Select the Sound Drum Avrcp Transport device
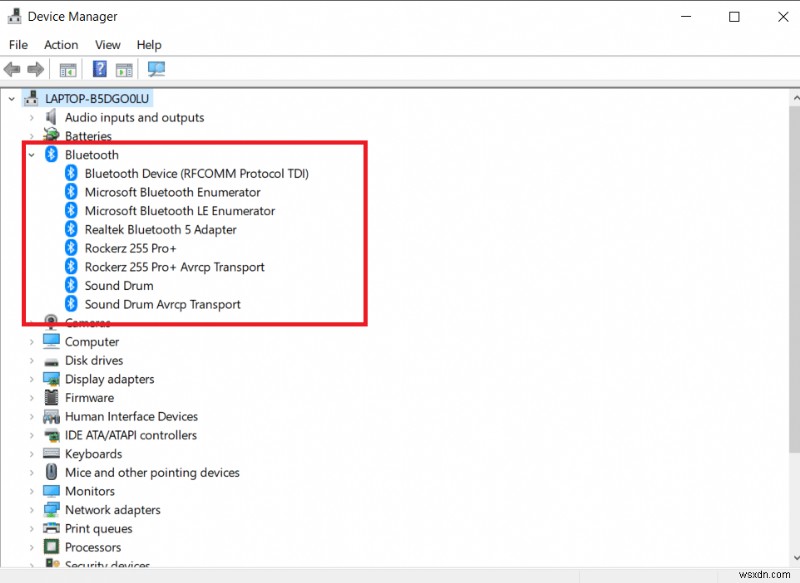This screenshot has width=800, height=583. coord(165,304)
